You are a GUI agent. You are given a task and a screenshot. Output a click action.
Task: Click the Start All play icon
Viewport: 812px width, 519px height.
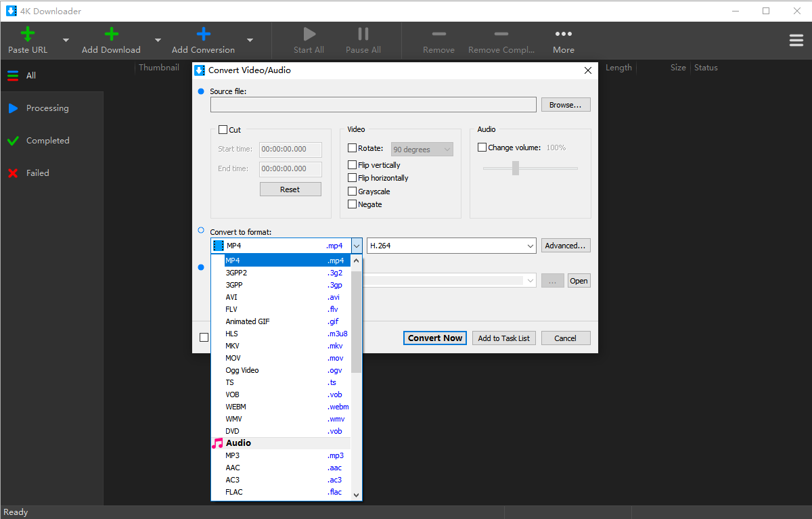[x=309, y=34]
